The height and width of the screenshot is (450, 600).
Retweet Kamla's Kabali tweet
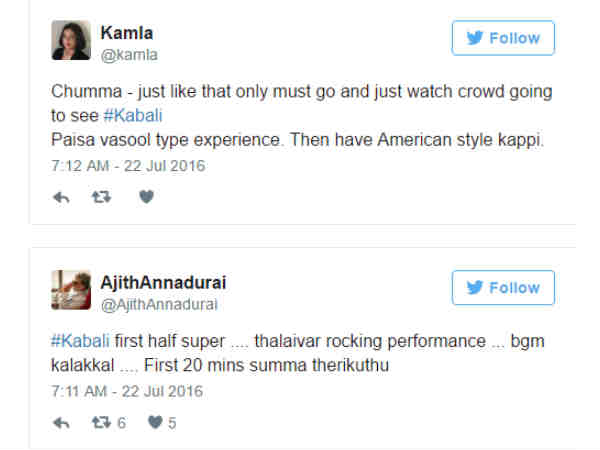pos(101,197)
